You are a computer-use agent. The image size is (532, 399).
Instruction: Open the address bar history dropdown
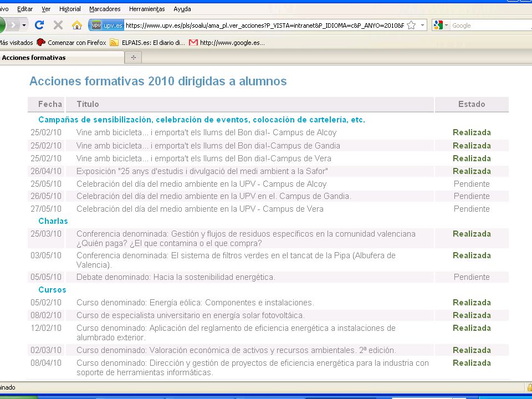(x=422, y=25)
